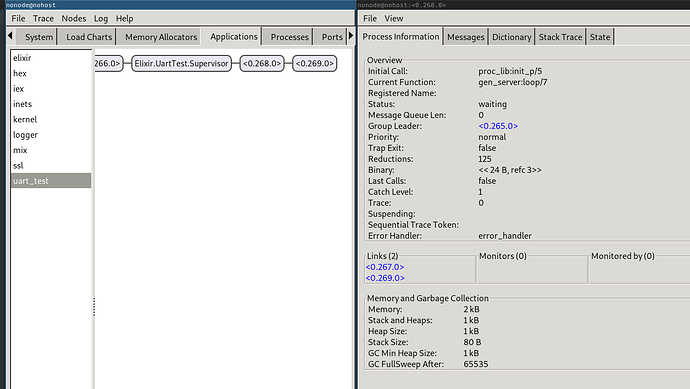The width and height of the screenshot is (690, 389).
Task: Click the Current Function value gen_server:loop/7
Action: (513, 82)
